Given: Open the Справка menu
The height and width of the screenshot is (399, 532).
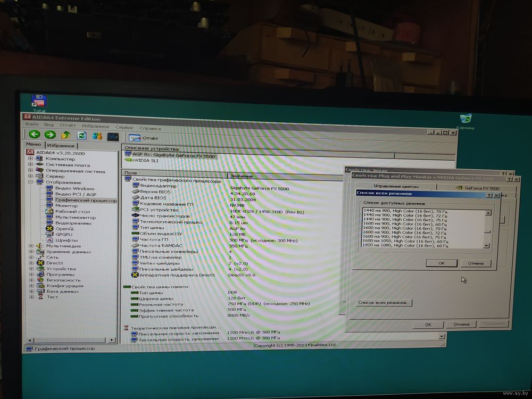Looking at the screenshot, I should (150, 128).
